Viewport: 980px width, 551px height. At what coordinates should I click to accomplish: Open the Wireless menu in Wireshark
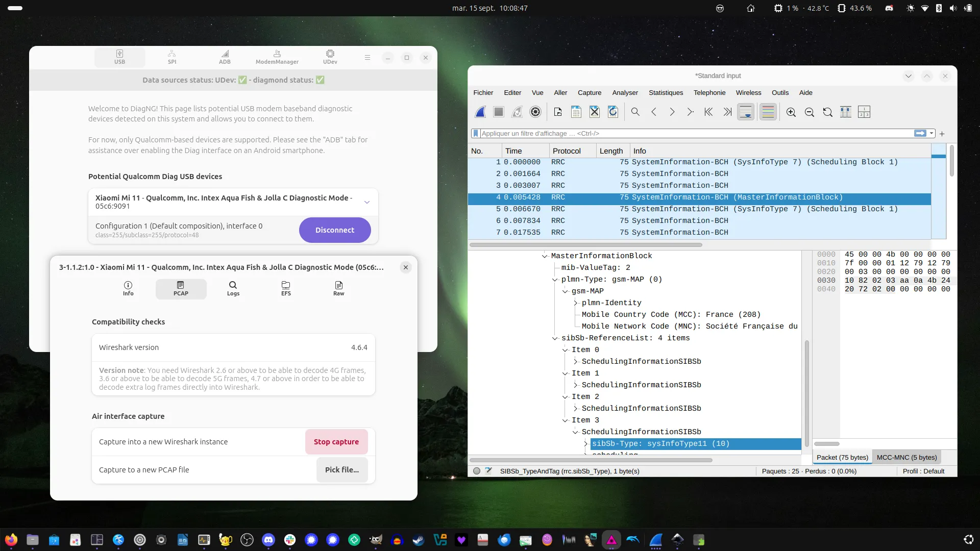point(748,92)
